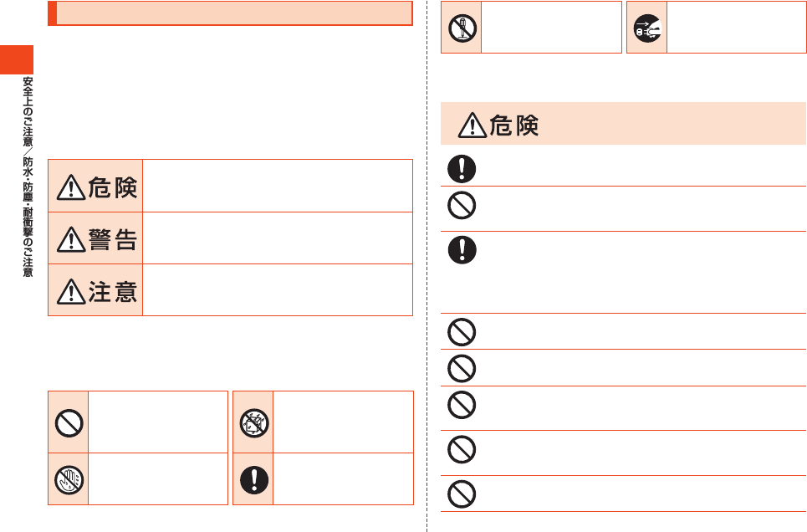Click the empty orange-bordered header bar
Screen dimensions: 807x532
[x=230, y=13]
